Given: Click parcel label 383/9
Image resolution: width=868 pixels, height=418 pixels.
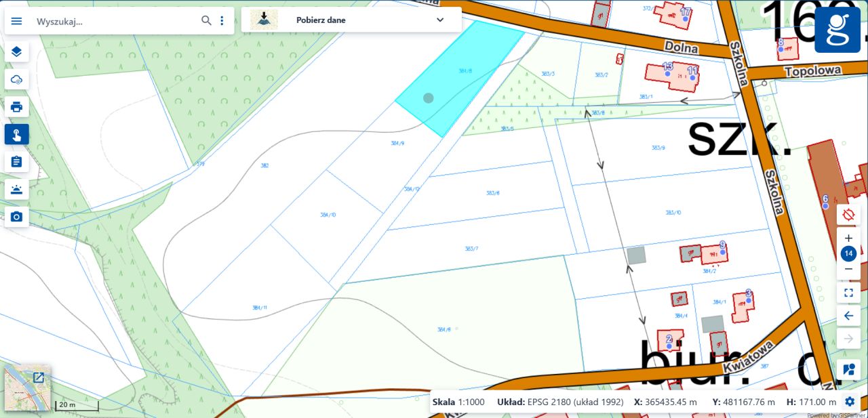Looking at the screenshot, I should (x=658, y=148).
